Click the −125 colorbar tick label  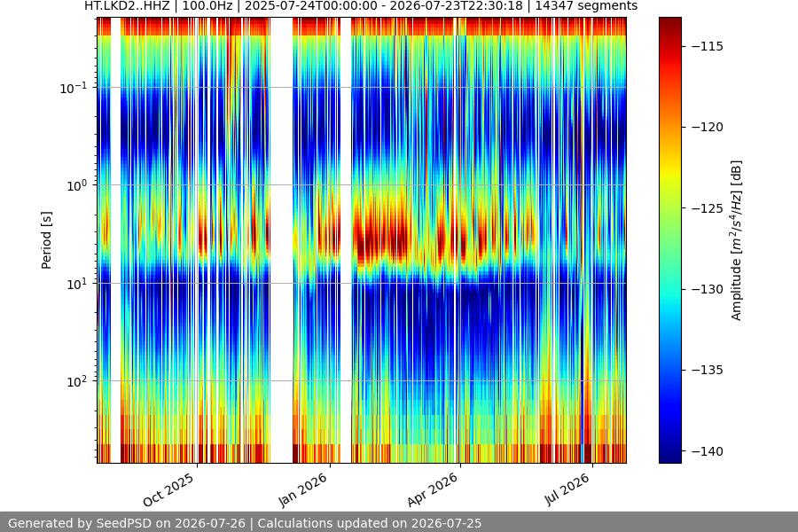point(708,208)
